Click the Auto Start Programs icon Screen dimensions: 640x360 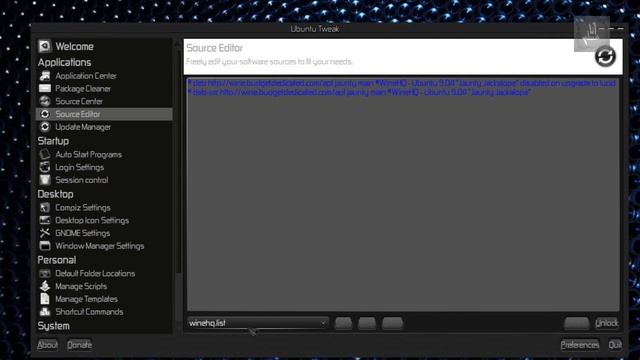[45, 154]
